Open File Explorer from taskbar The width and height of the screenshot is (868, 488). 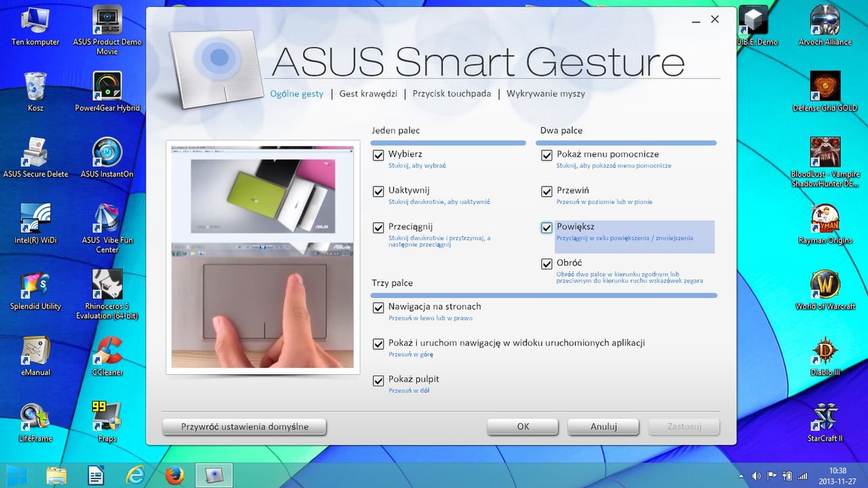coord(57,475)
